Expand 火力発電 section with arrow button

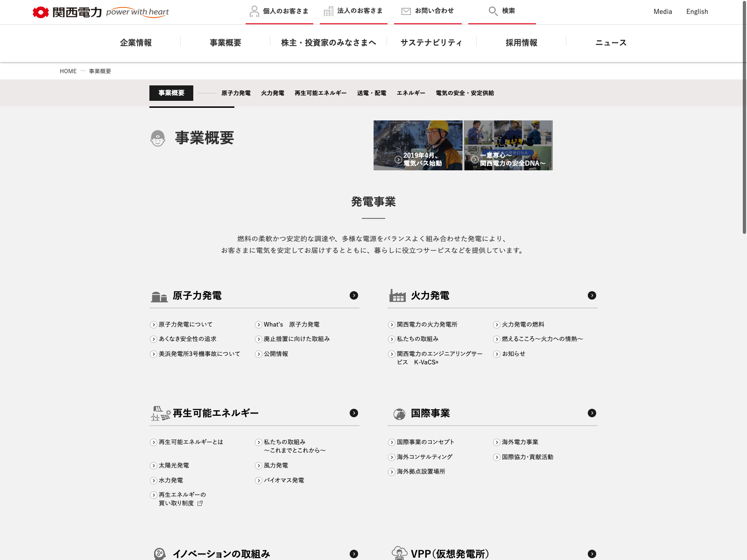[592, 295]
